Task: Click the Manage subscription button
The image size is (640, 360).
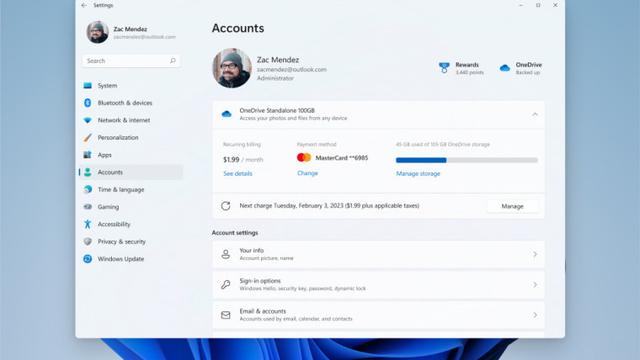Action: [x=512, y=206]
